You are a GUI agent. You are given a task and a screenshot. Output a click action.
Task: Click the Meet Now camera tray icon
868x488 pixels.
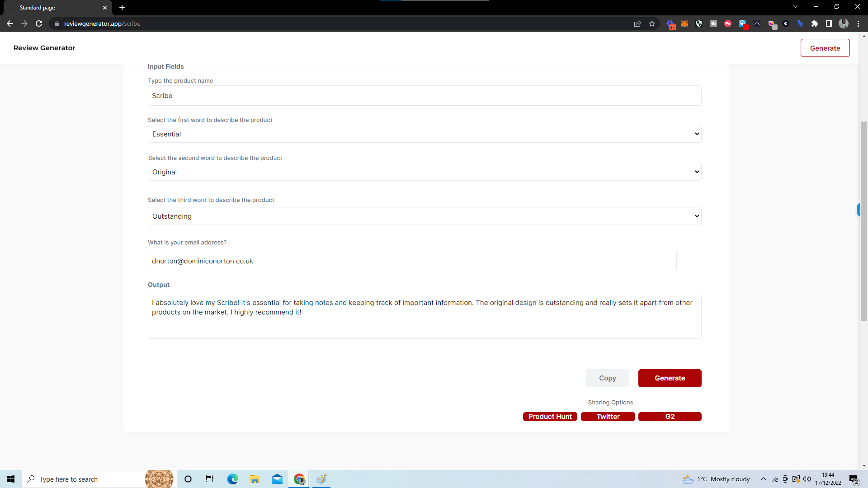[x=785, y=479]
